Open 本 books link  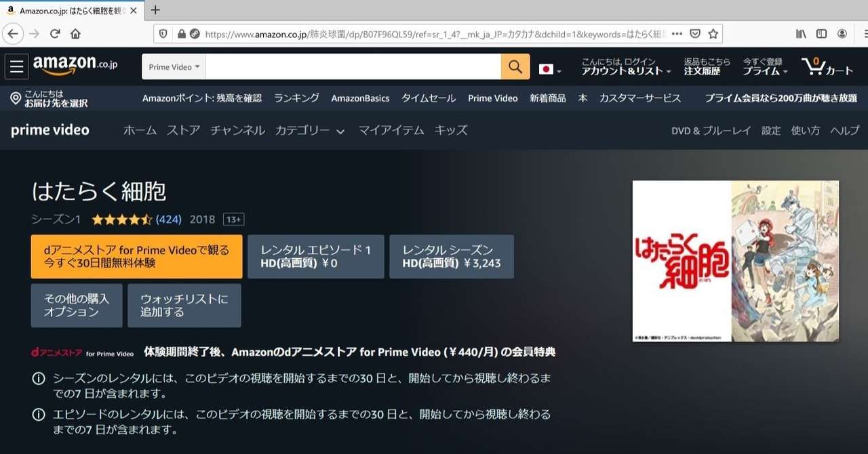pos(583,98)
